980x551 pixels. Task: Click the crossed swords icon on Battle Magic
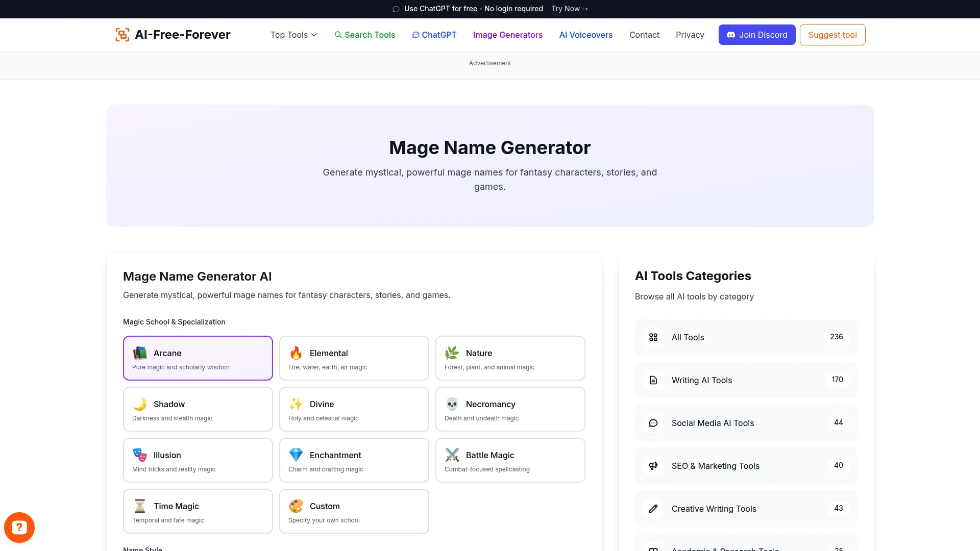(452, 455)
